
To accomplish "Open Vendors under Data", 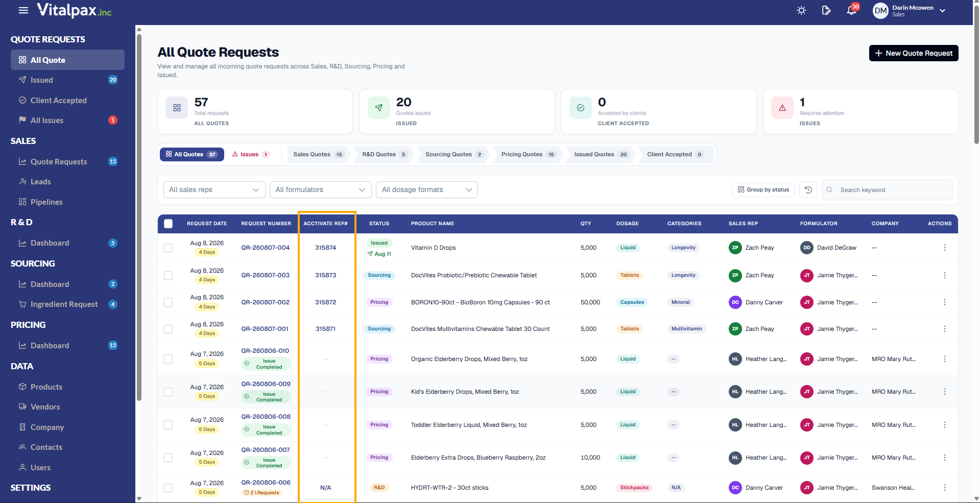I will pos(67,407).
